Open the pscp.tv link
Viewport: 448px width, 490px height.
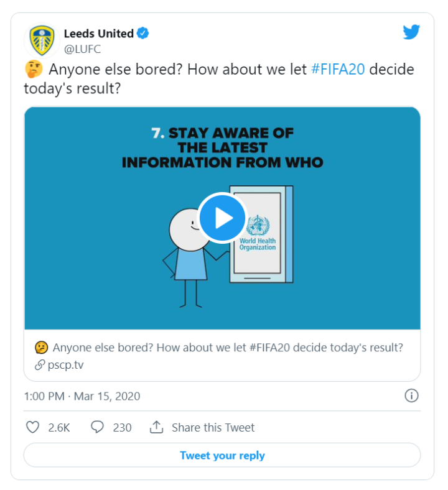(x=65, y=364)
